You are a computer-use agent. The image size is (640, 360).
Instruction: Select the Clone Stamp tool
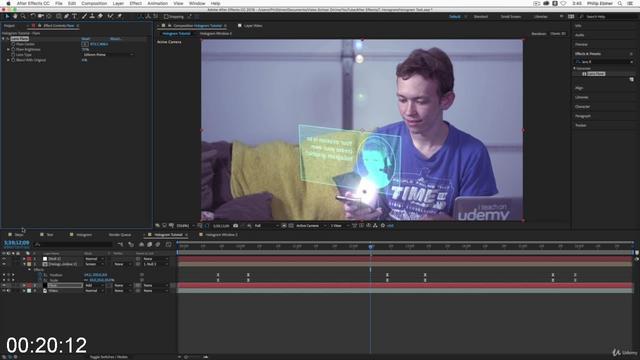coord(92,16)
